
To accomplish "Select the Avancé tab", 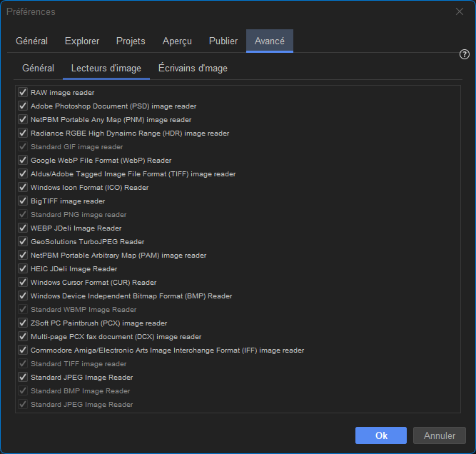I will 270,41.
